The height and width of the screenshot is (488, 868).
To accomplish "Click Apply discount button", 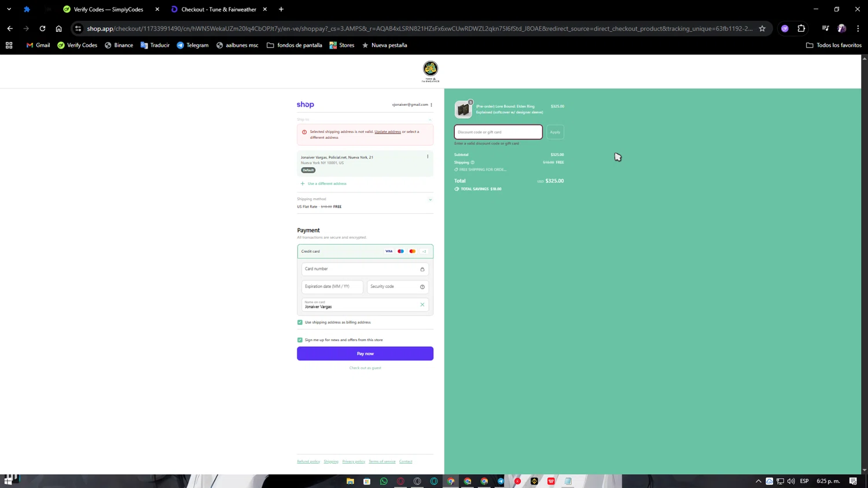I will [555, 132].
